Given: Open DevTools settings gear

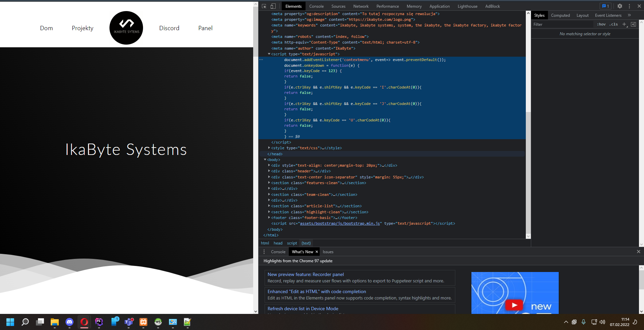Looking at the screenshot, I should (x=620, y=6).
